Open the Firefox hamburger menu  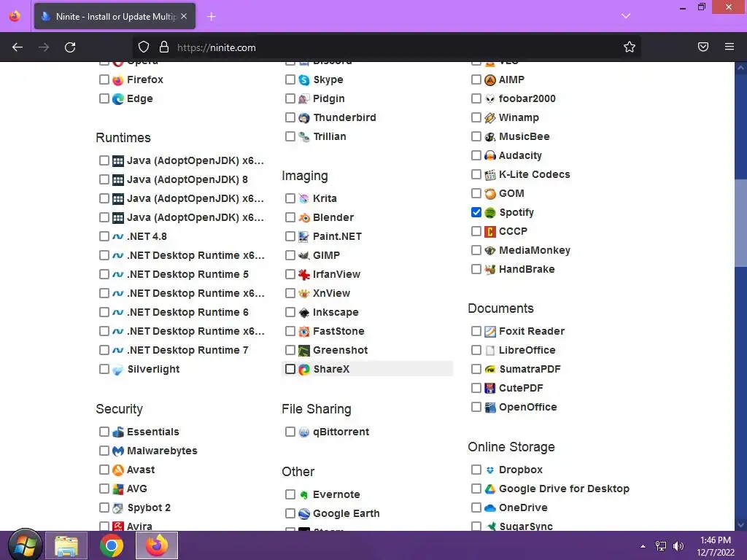pyautogui.click(x=729, y=47)
